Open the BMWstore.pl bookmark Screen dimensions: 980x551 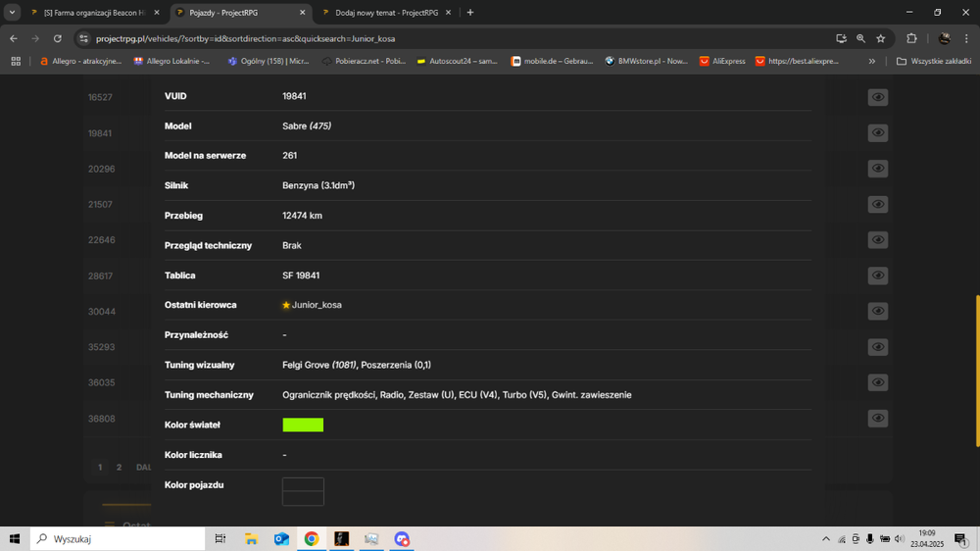(646, 62)
